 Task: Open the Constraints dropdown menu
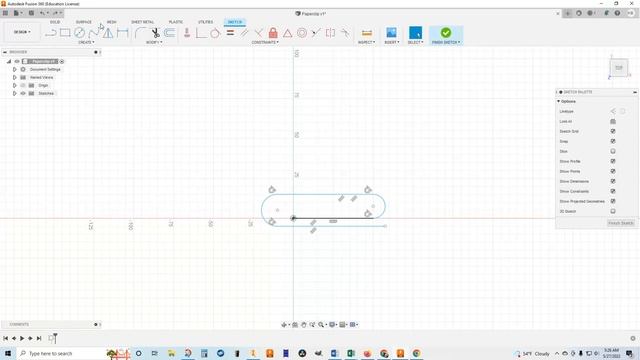[265, 42]
